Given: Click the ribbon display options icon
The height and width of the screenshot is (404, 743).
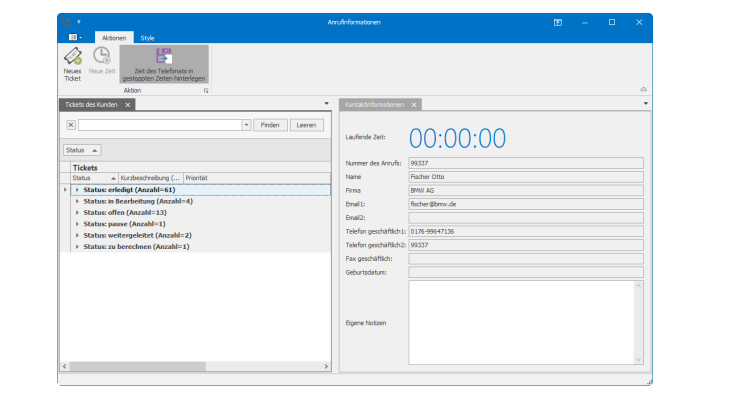Looking at the screenshot, I should 558,21.
